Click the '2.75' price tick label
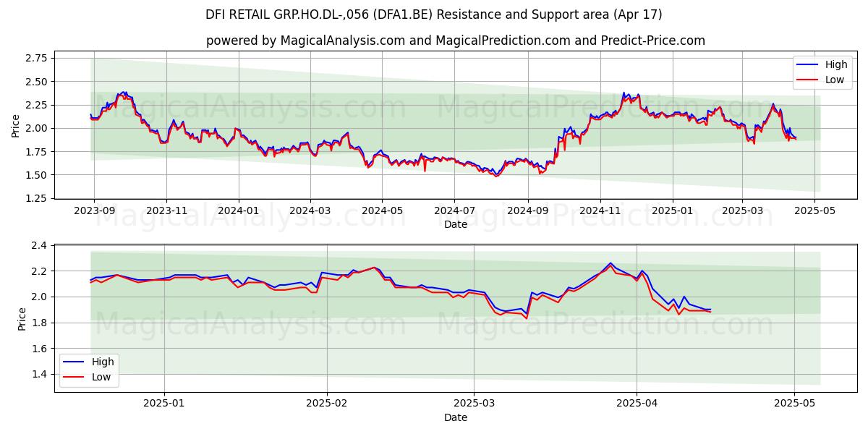The image size is (868, 434). click(x=36, y=58)
